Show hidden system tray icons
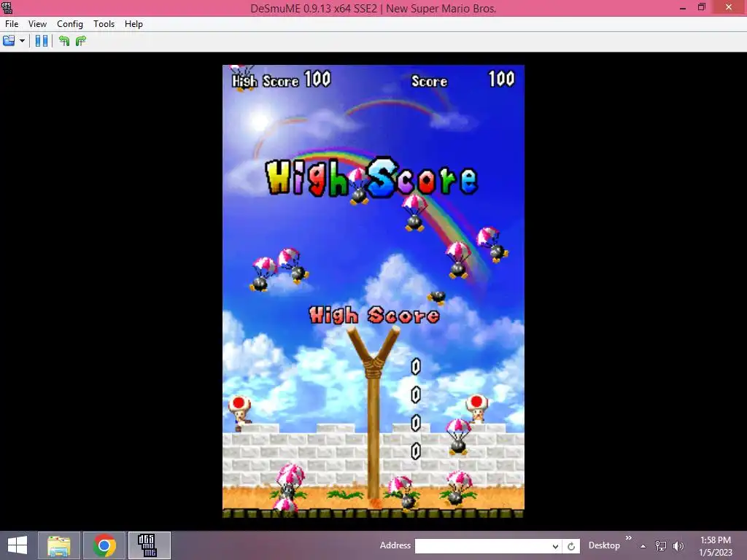 [643, 546]
